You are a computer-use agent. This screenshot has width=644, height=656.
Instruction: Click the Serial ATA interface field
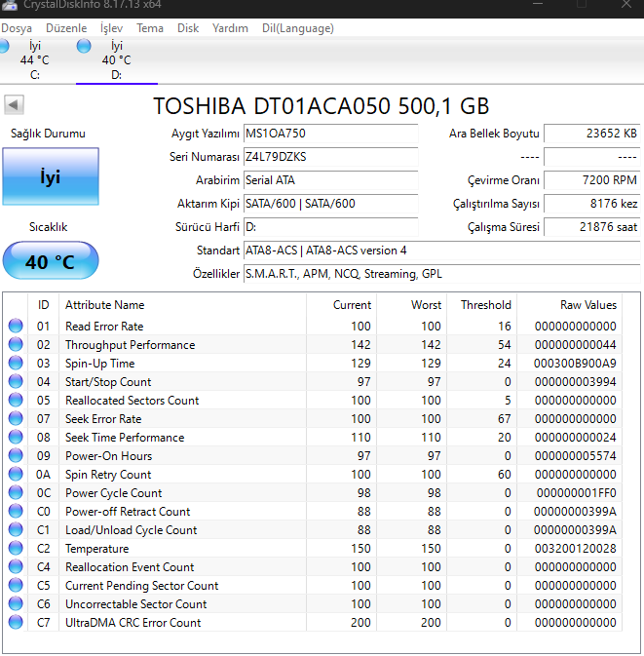(x=331, y=180)
